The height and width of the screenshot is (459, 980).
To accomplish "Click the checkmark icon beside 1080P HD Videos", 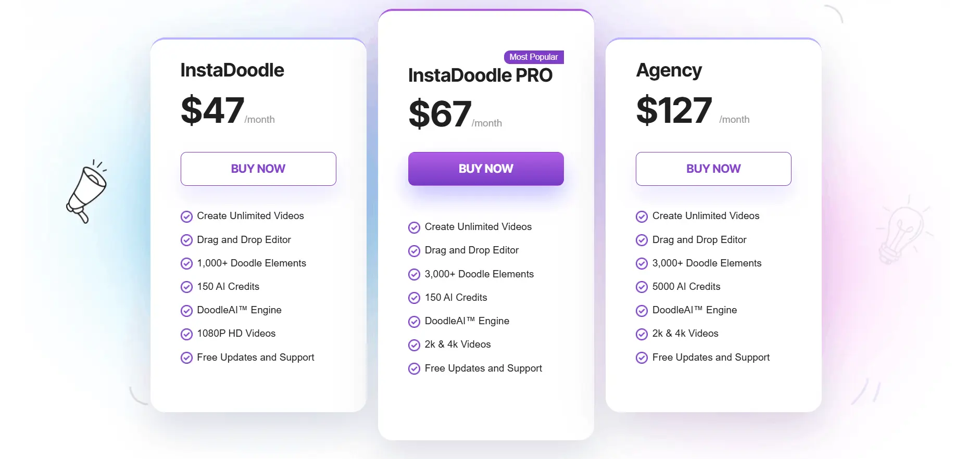I will 186,334.
